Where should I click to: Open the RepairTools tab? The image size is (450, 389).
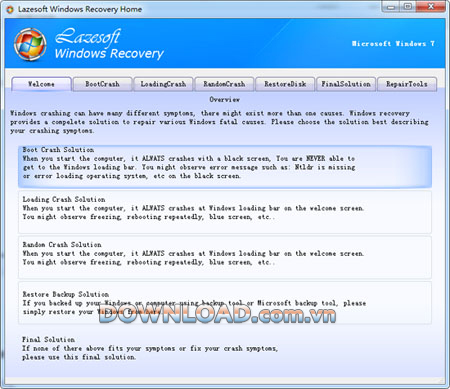coord(407,84)
